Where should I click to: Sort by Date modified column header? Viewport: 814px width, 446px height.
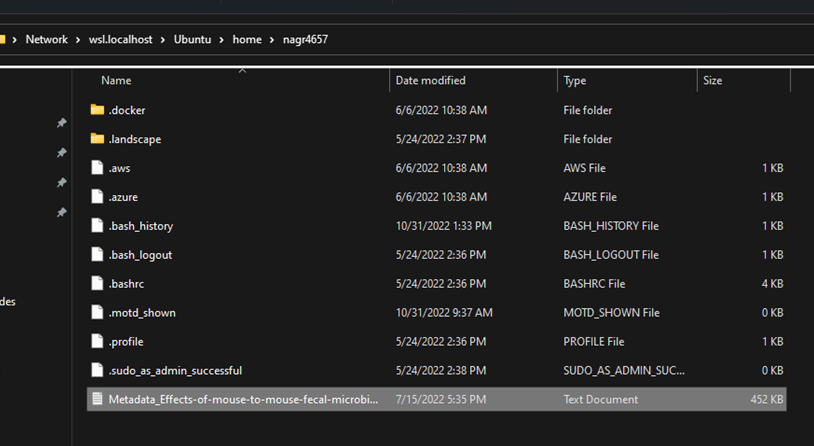pos(430,80)
